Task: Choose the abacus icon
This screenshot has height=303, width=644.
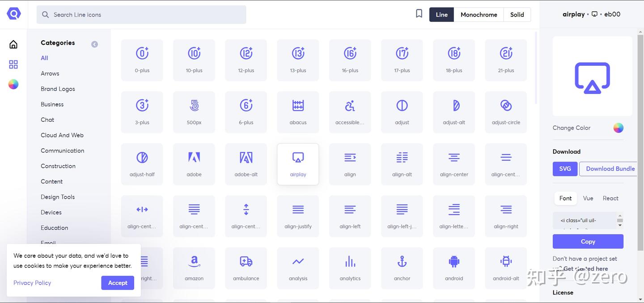Action: pos(298,112)
